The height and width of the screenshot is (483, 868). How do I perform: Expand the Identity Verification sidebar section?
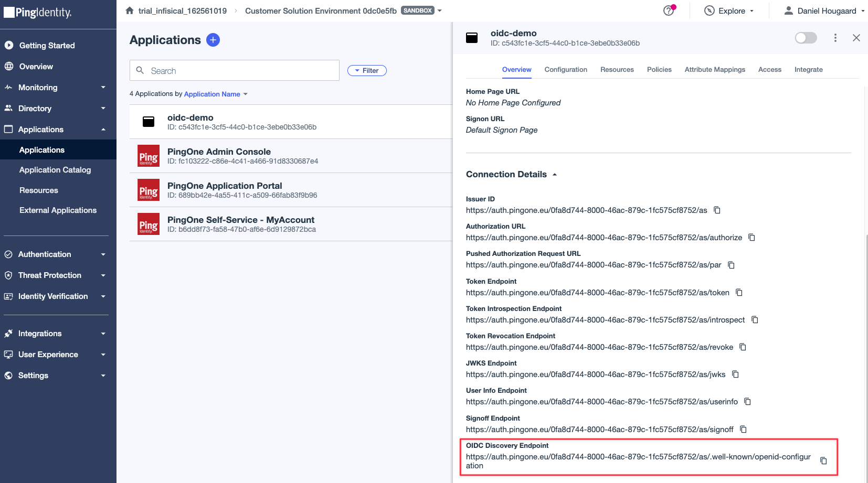tap(58, 296)
